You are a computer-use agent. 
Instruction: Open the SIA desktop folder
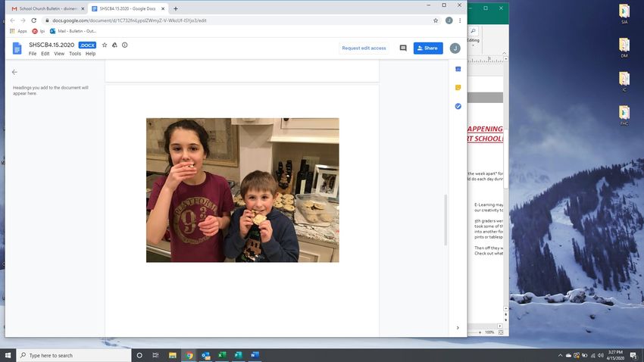coord(624,14)
